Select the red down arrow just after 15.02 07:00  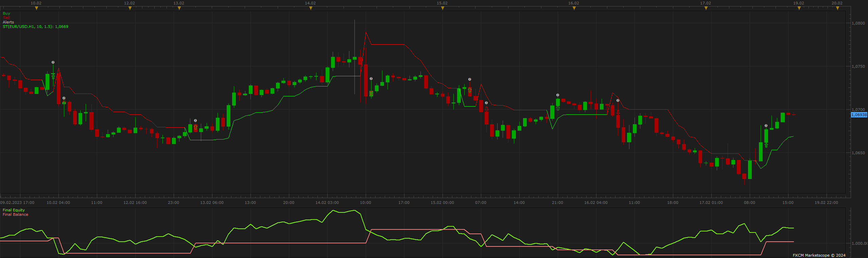point(486,109)
